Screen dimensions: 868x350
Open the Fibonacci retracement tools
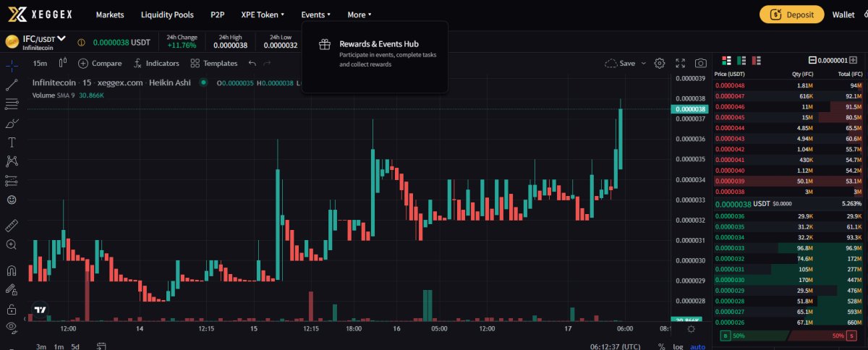coord(11,104)
